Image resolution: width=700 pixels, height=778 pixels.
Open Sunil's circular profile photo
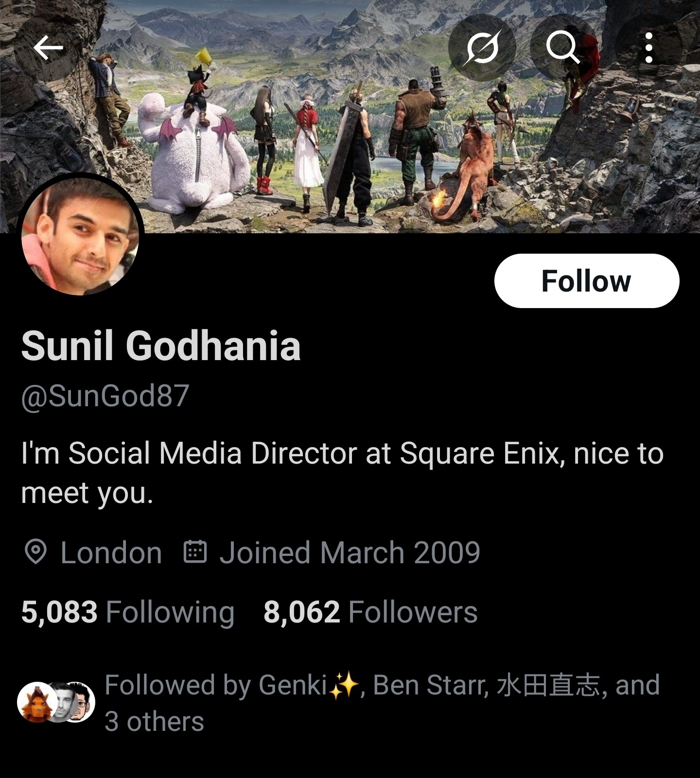pos(80,236)
